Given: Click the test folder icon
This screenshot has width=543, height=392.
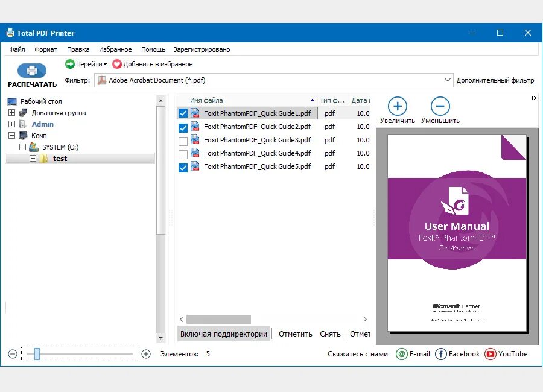Looking at the screenshot, I should tap(44, 159).
